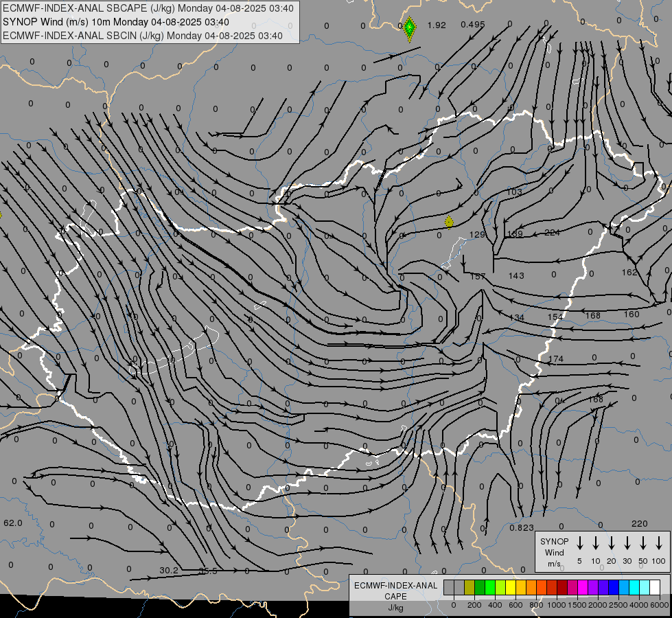Select the bright green CAPE legend swatch
The width and height of the screenshot is (672, 618).
coord(490,587)
